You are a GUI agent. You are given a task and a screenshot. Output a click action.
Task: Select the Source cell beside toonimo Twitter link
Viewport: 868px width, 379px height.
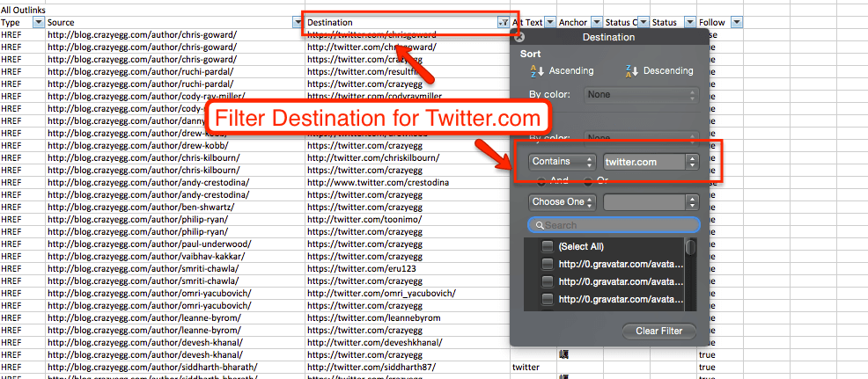pos(175,220)
